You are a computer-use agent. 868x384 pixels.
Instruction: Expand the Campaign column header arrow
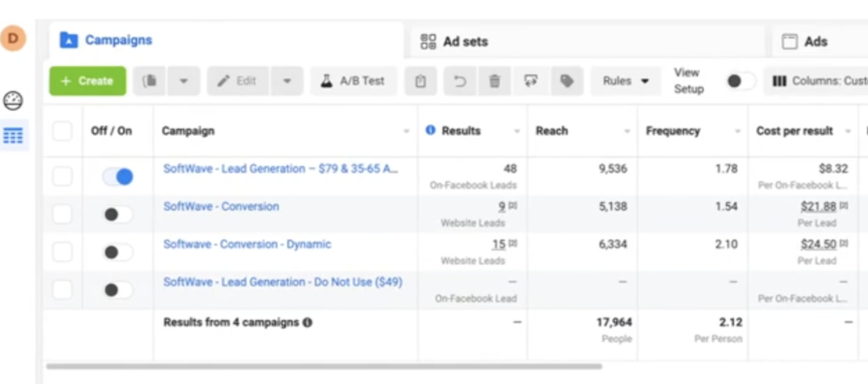point(407,131)
